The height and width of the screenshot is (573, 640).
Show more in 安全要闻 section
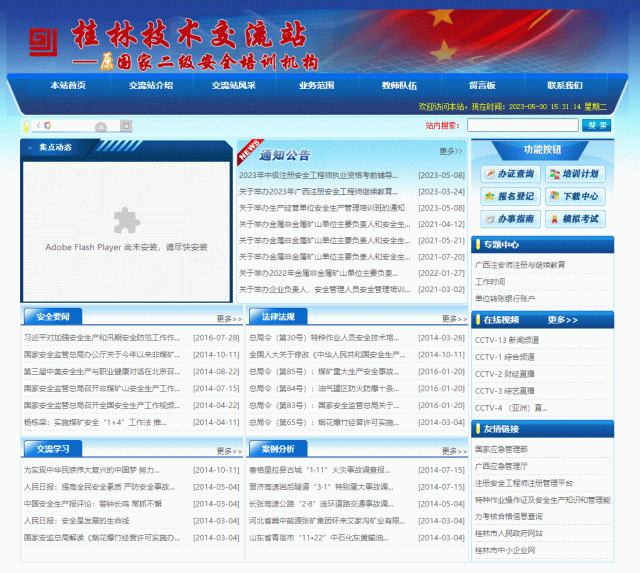(229, 319)
